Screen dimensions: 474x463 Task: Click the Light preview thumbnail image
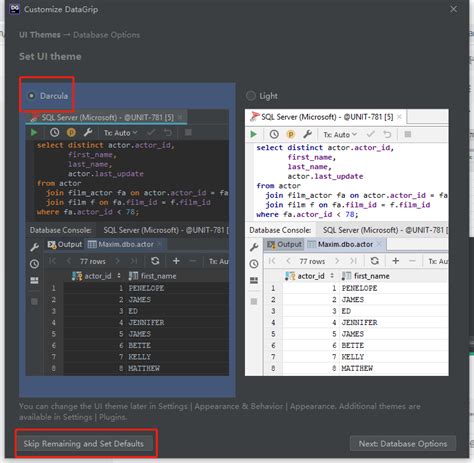(x=347, y=243)
